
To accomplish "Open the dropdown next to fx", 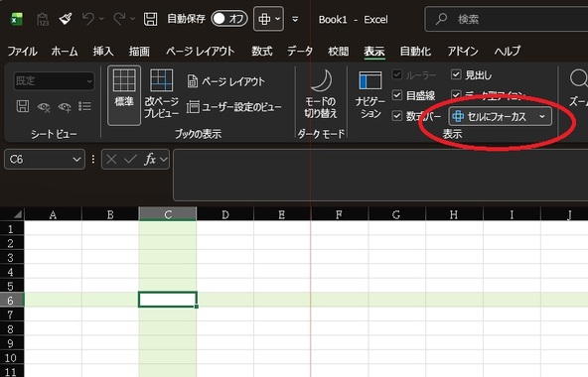I will coord(164,160).
